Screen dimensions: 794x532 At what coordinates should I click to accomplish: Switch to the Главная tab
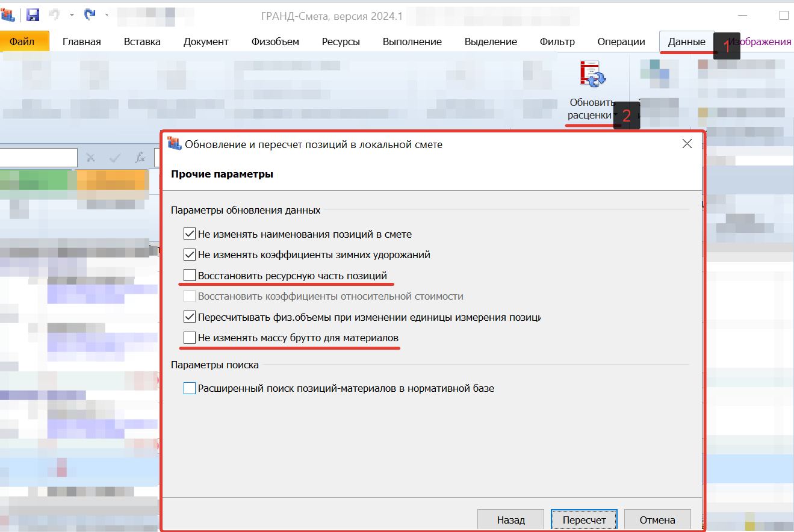click(x=82, y=42)
